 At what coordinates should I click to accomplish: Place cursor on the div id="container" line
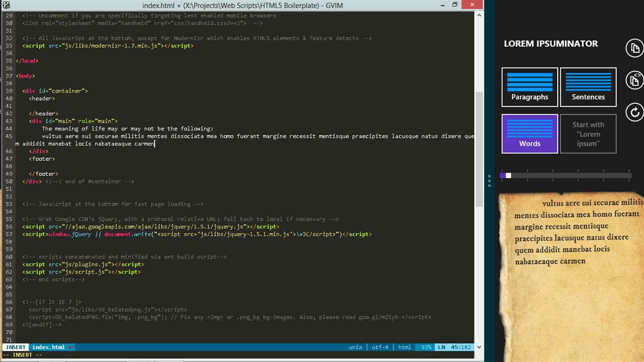[55, 91]
